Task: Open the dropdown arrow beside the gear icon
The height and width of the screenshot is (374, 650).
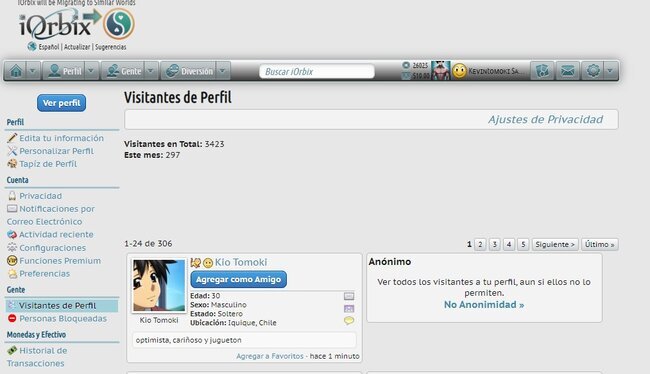Action: (x=610, y=71)
